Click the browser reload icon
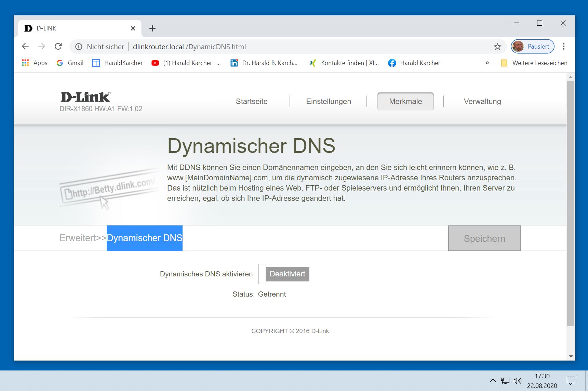Viewport: 588px width, 391px height. (x=58, y=47)
